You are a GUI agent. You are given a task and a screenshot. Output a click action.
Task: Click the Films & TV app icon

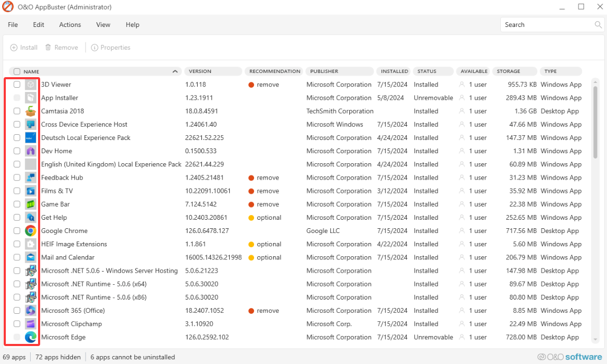pyautogui.click(x=31, y=191)
